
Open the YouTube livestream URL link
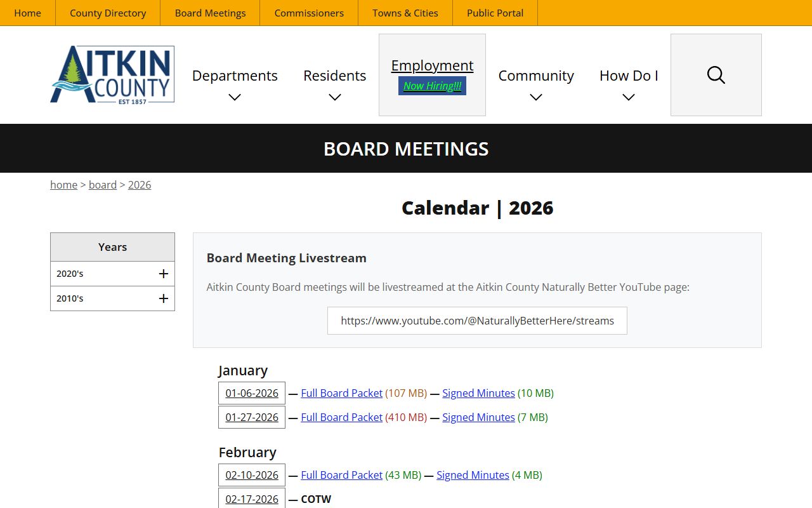pyautogui.click(x=477, y=321)
